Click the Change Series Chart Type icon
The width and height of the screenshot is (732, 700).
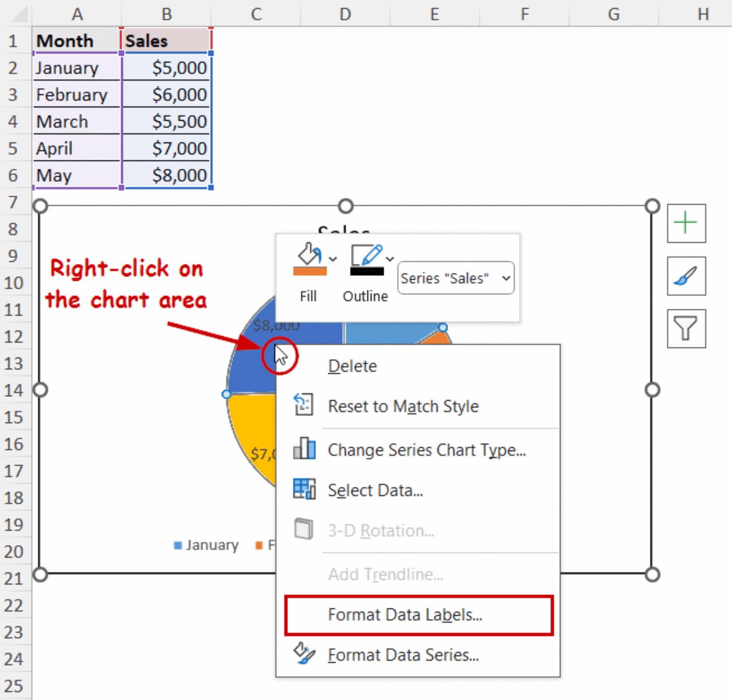coord(304,449)
